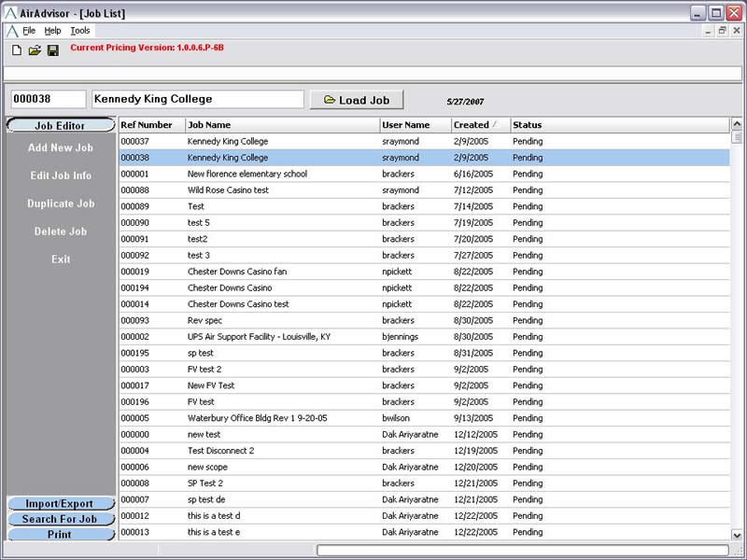Open the Tools menu
Screen dimensions: 747x560
tap(80, 31)
